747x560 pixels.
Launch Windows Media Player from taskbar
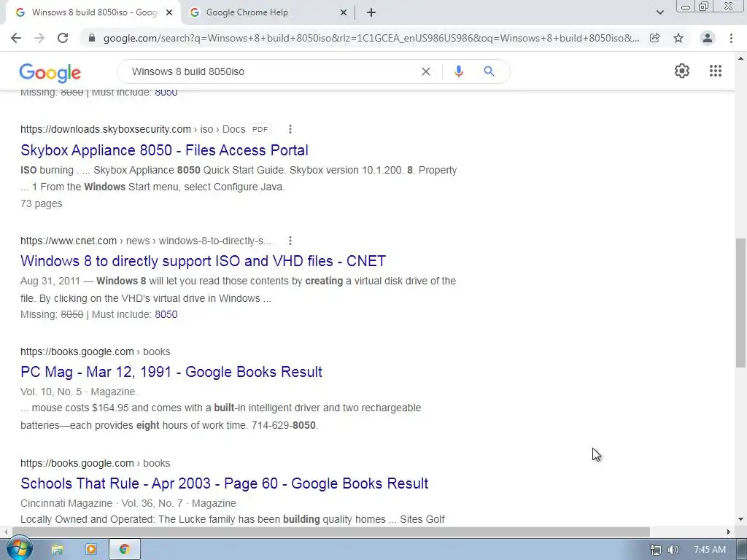click(90, 550)
